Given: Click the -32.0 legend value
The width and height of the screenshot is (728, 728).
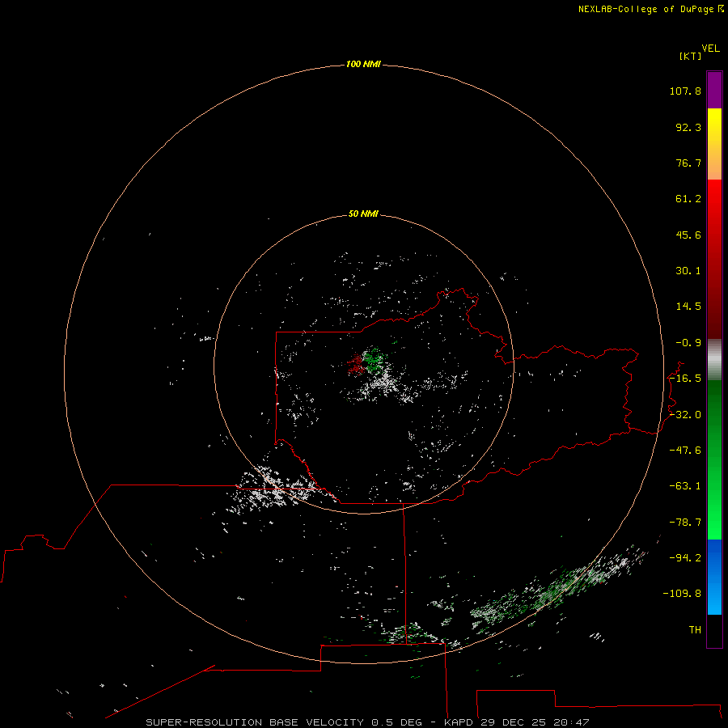Looking at the screenshot, I should pyautogui.click(x=685, y=415).
